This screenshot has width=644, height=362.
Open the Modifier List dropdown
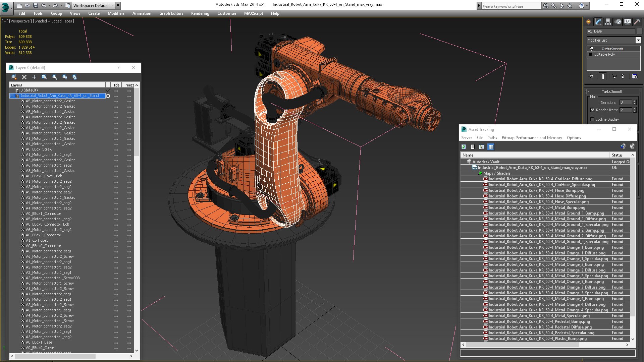tap(638, 40)
